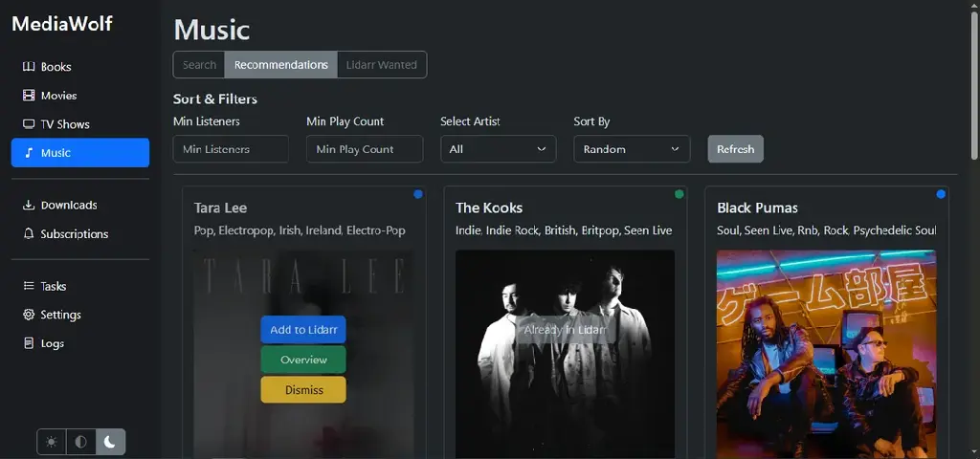This screenshot has height=459, width=980.
Task: Click Black Pumas genre tags text
Action: pos(826,230)
